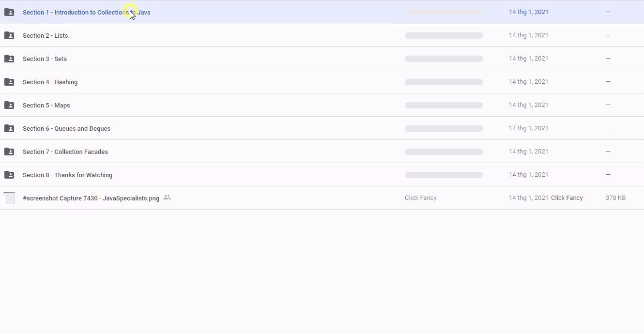Click the Section 6 folder icon

tap(9, 128)
